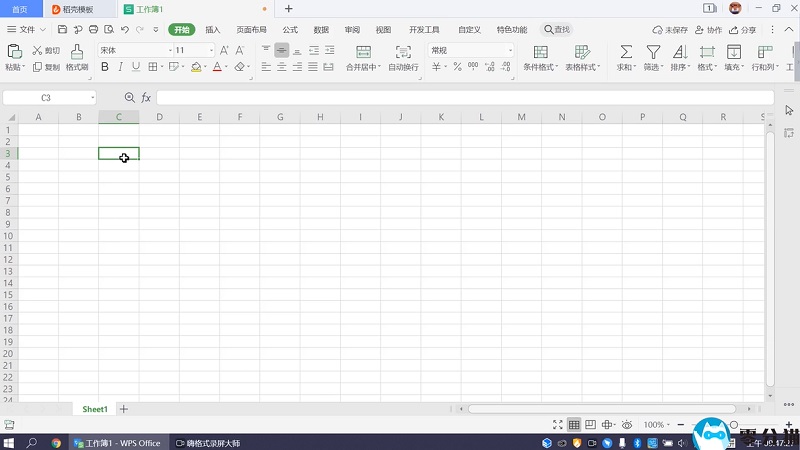Screen dimensions: 800x450
Task: Click the Conditional Formatting (条件格式) icon
Action: (x=540, y=51)
